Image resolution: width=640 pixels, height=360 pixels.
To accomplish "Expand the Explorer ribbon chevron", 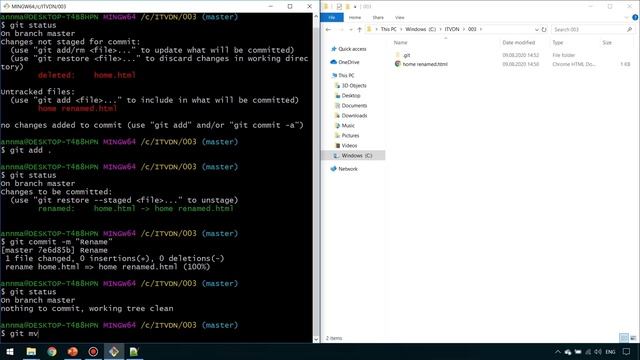I will click(x=627, y=18).
